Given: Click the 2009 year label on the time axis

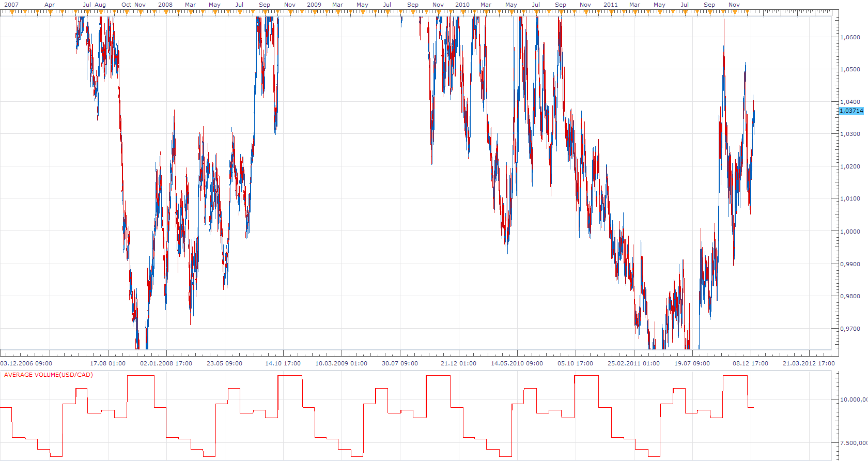Looking at the screenshot, I should (x=314, y=5).
